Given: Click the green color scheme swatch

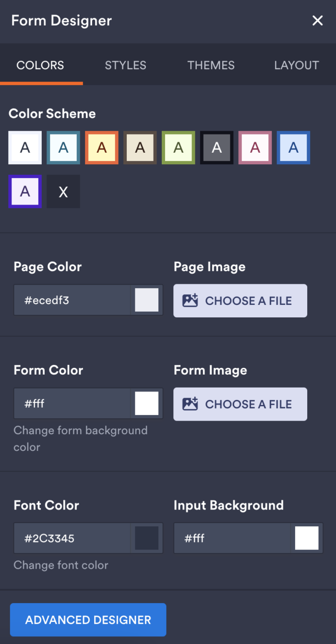Looking at the screenshot, I should pos(178,147).
